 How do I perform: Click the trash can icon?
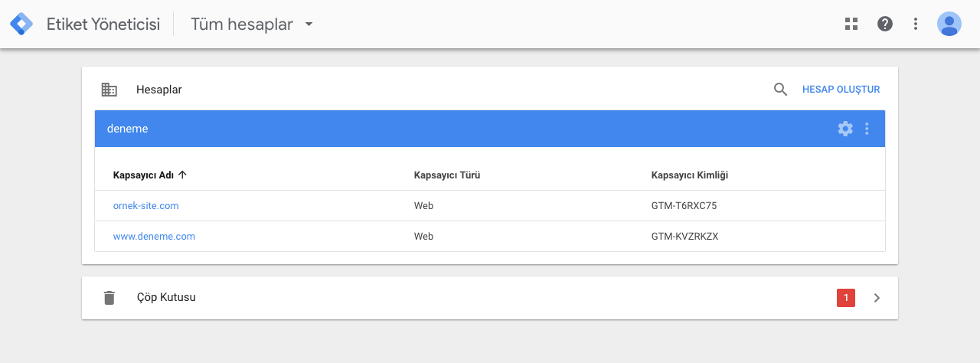click(x=109, y=297)
